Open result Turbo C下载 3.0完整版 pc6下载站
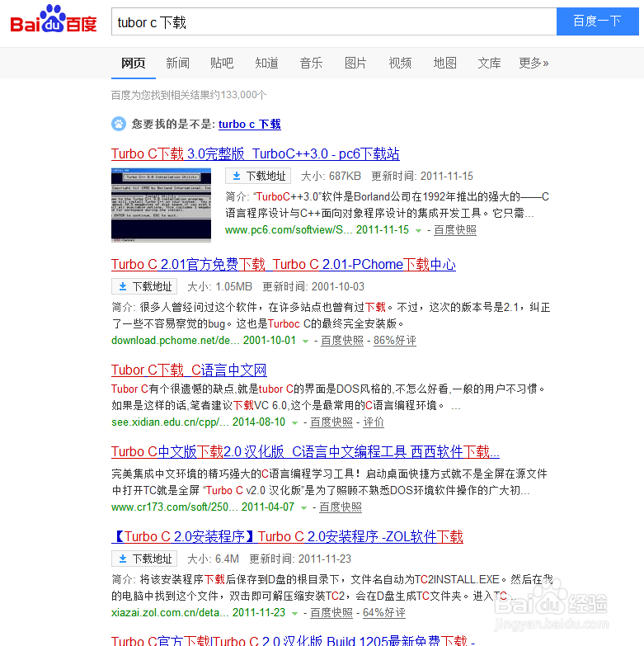Screen dimensions: 644x646 [256, 153]
